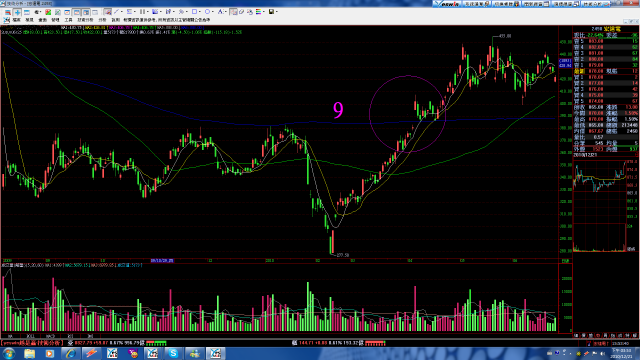Image resolution: width=640 pixels, height=360 pixels.
Task: Open Internet Explorer from the taskbar
Action: point(71,353)
